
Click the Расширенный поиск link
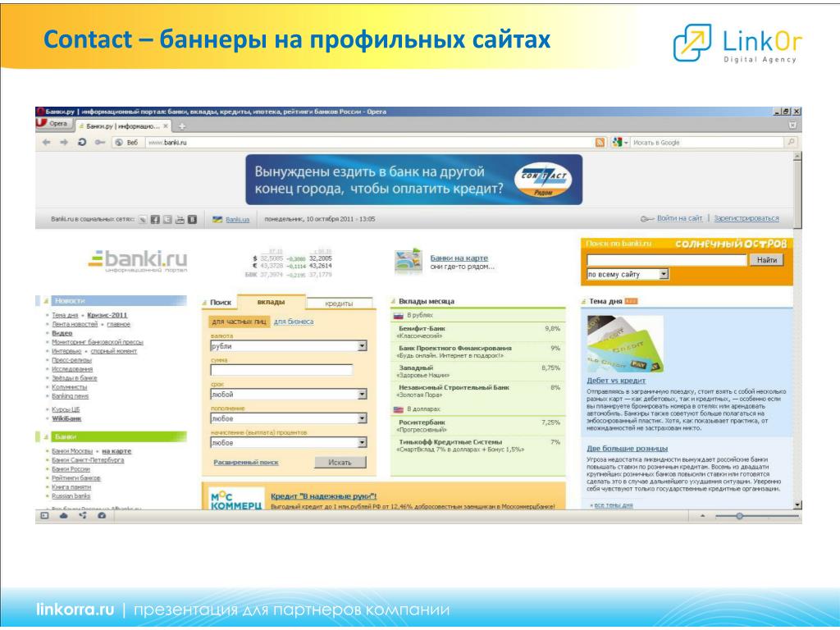pyautogui.click(x=246, y=463)
